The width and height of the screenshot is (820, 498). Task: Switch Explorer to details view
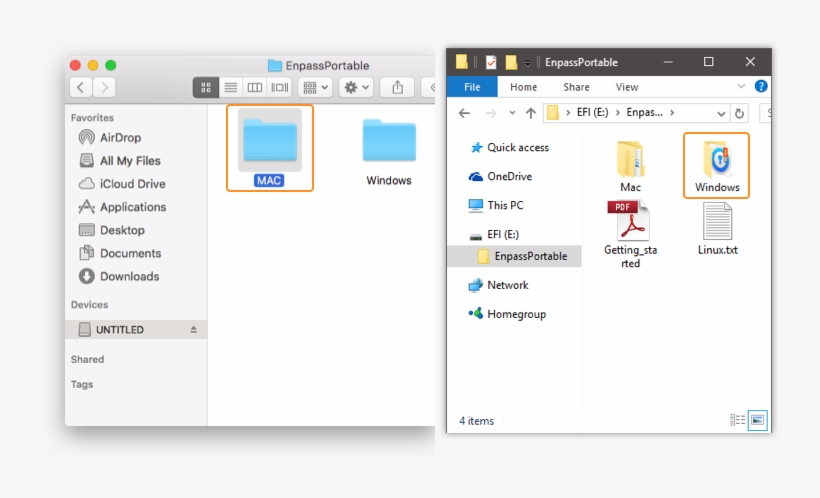[x=738, y=421]
